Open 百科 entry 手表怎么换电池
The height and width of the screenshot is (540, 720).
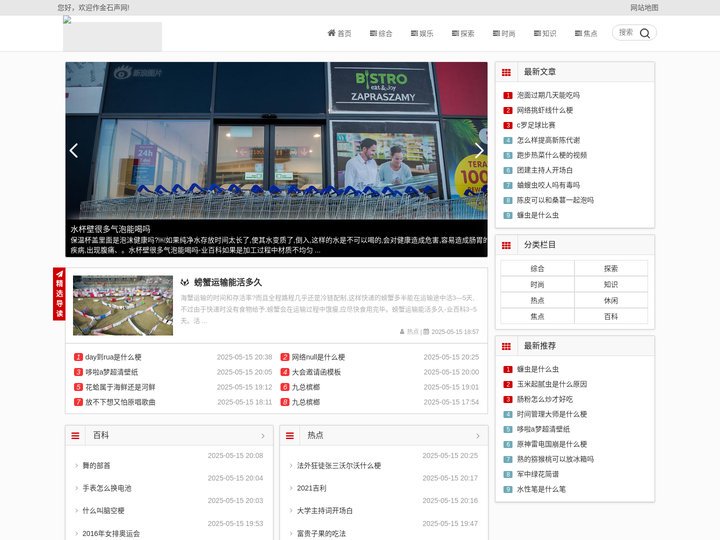107,488
